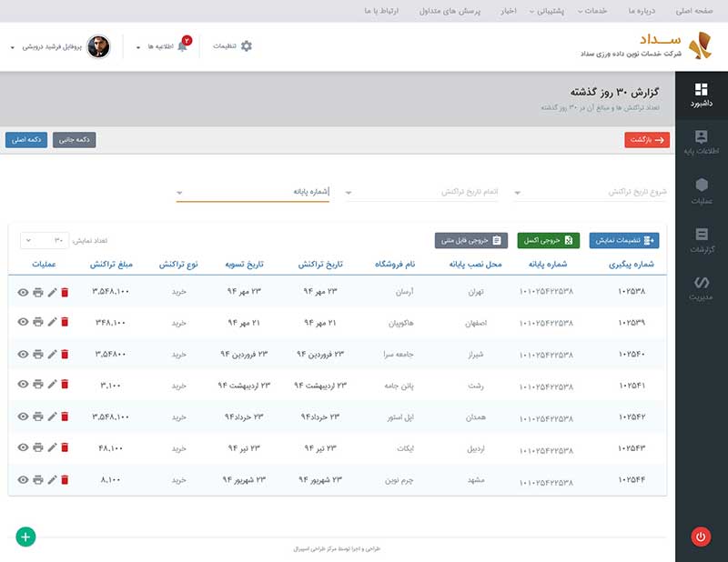Open About Us (درباره ما) menu
Viewport: 728px width, 562px height.
[x=642, y=11]
